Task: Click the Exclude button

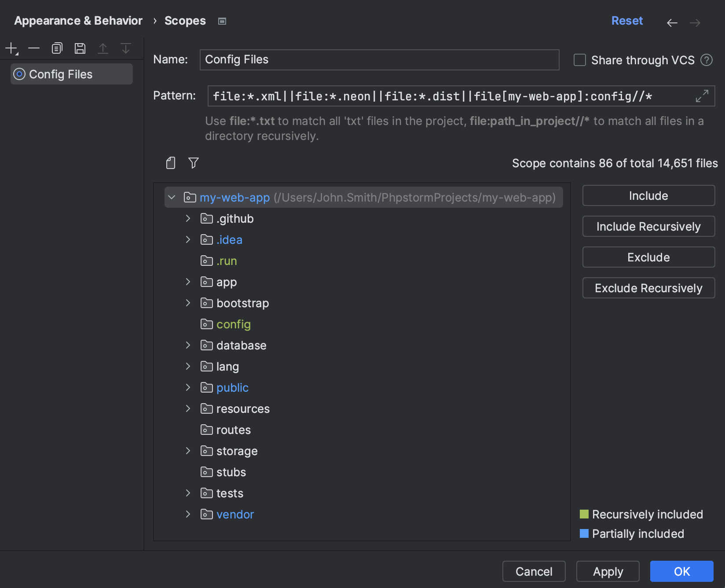Action: pyautogui.click(x=648, y=257)
